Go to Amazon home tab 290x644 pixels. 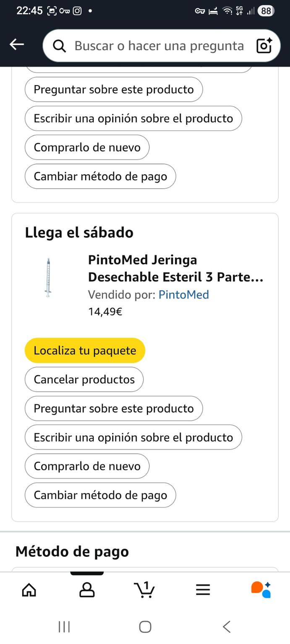[29, 590]
